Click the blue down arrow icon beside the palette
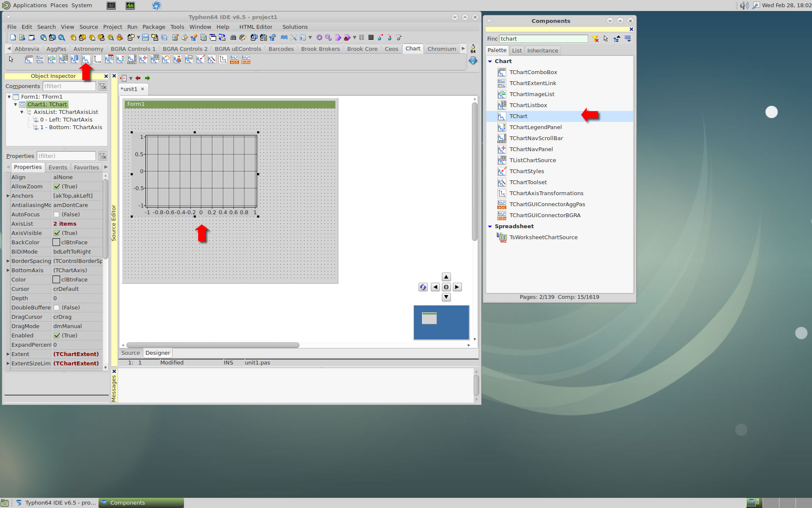The height and width of the screenshot is (508, 812). [473, 61]
